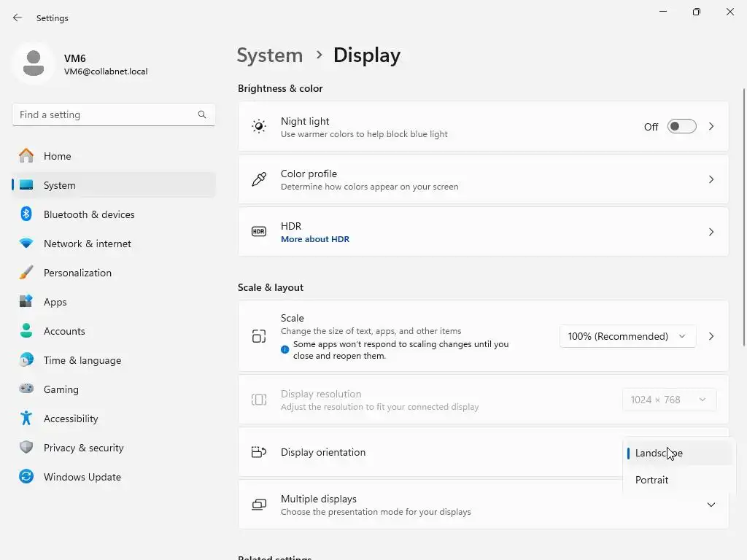Select Portrait orientation option
Image resolution: width=747 pixels, height=560 pixels.
[x=652, y=480]
